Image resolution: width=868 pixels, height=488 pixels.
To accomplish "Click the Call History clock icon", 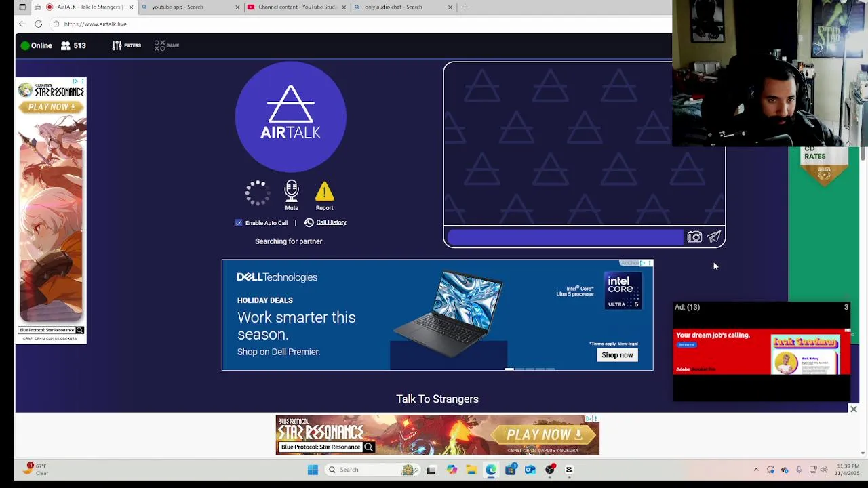I will 309,222.
